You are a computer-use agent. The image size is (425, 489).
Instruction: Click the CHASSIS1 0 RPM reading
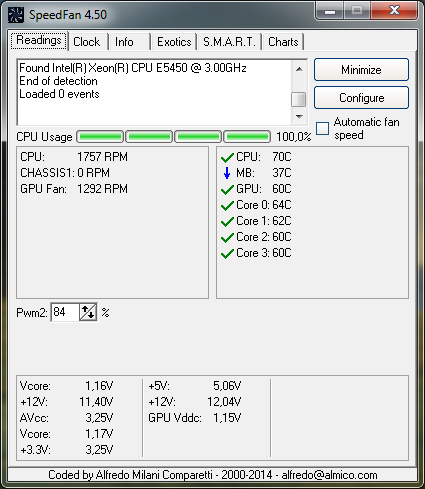[65, 173]
